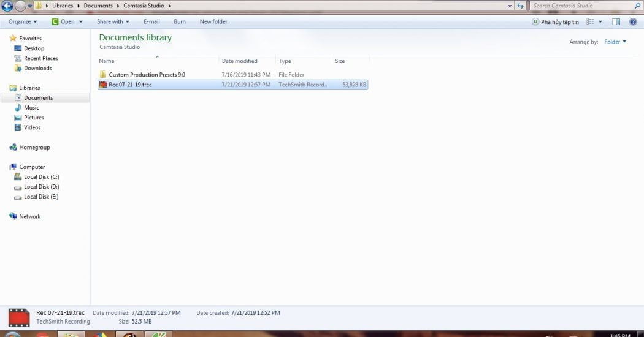Open Recent Places in Favorites

40,58
